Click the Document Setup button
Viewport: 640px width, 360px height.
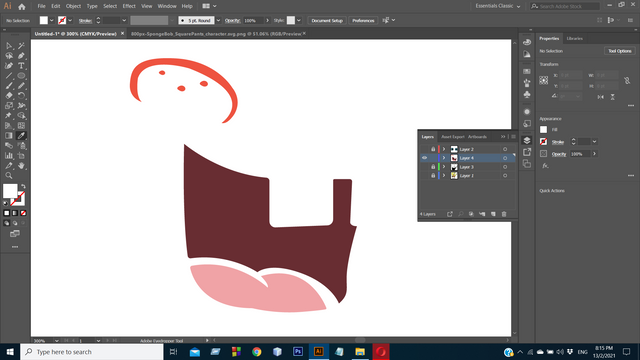[x=327, y=20]
